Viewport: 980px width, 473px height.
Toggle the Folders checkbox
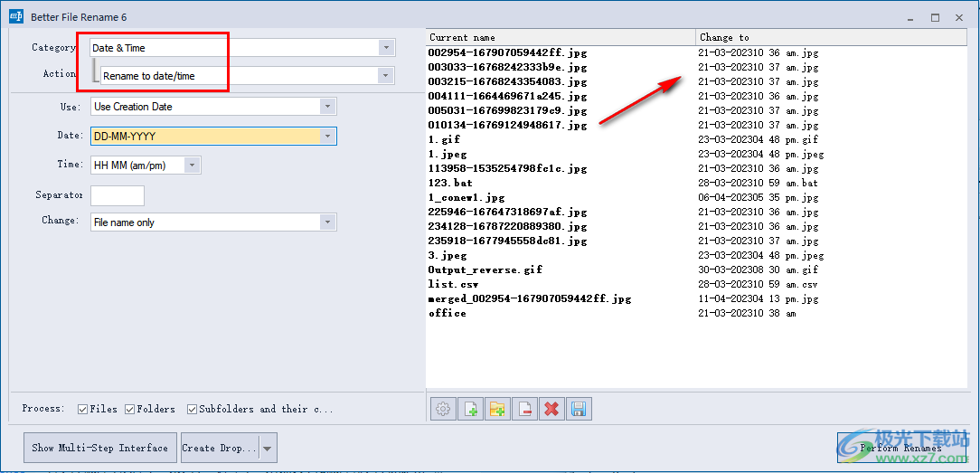coord(130,410)
